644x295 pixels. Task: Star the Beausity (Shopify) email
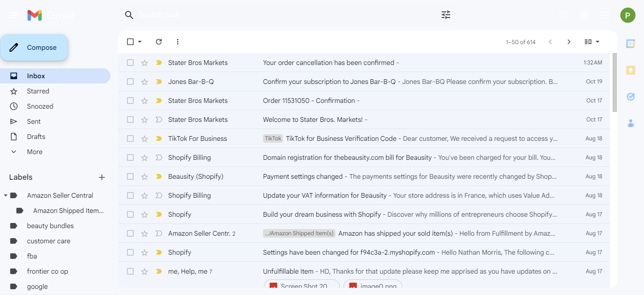(145, 176)
